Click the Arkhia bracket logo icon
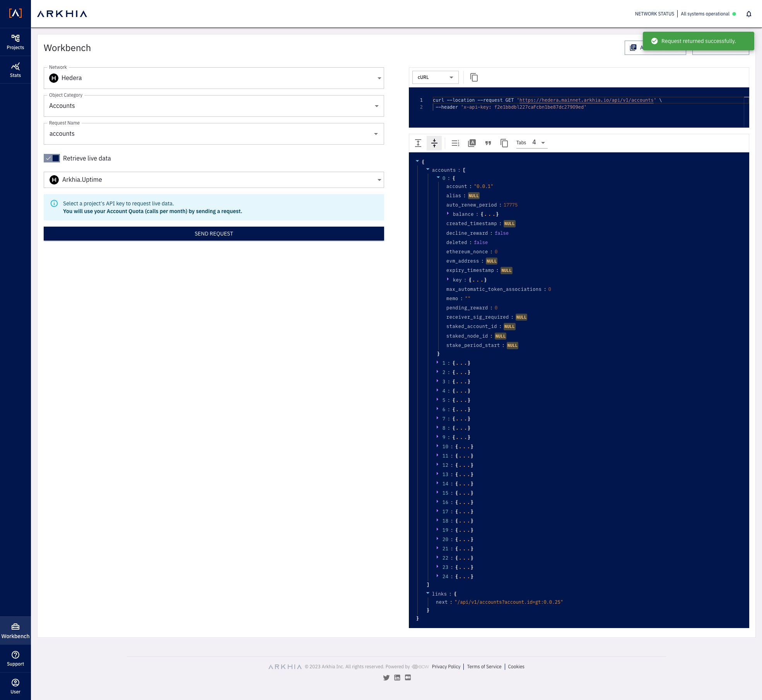This screenshot has width=762, height=700. [x=15, y=13]
